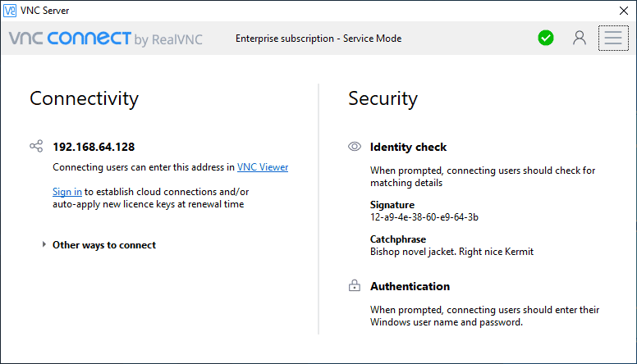Click the catchphrase Bishop novel jacket text
637x364 pixels.
click(x=451, y=252)
